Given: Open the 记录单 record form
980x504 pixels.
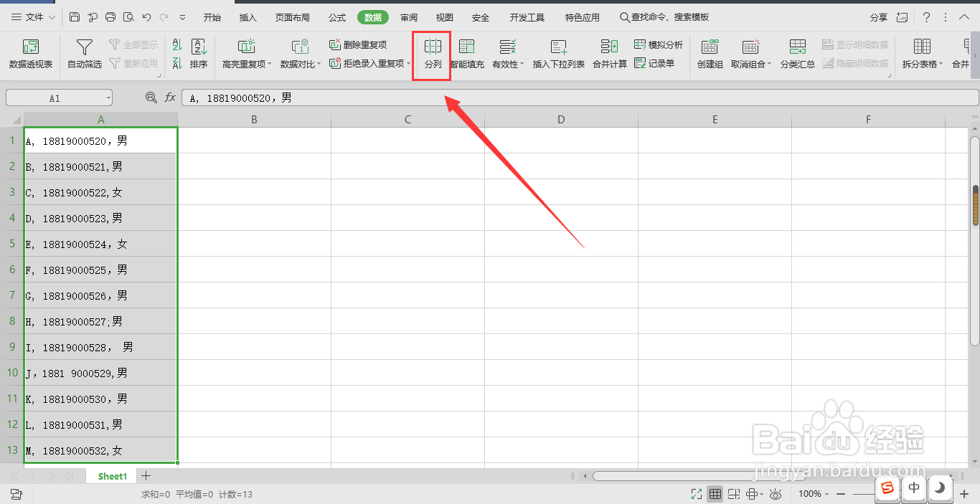Looking at the screenshot, I should (654, 63).
